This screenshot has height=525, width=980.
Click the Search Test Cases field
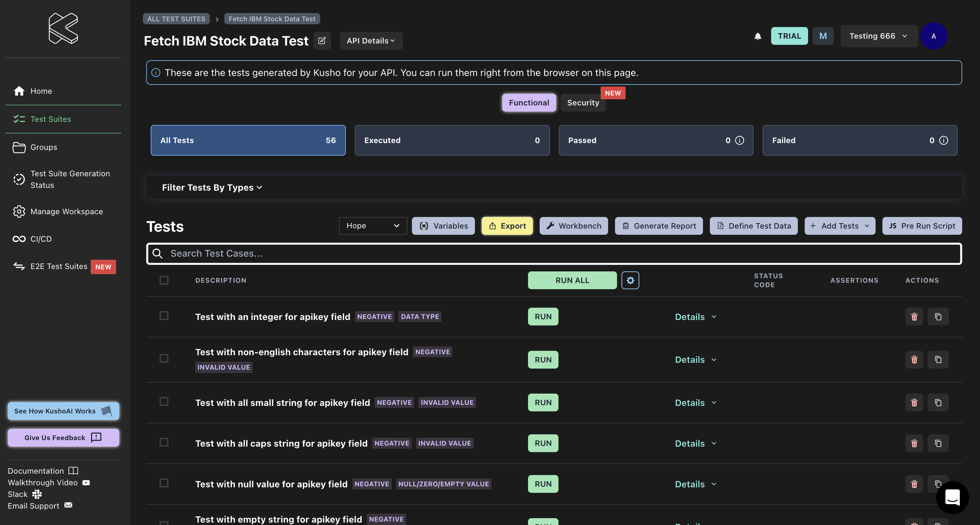coord(554,254)
